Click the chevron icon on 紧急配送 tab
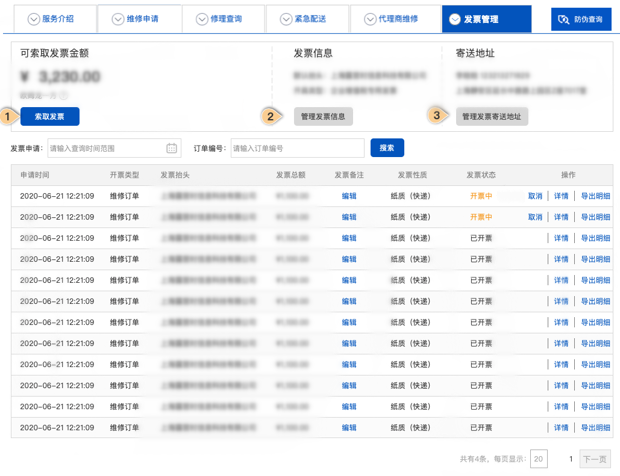 click(286, 19)
